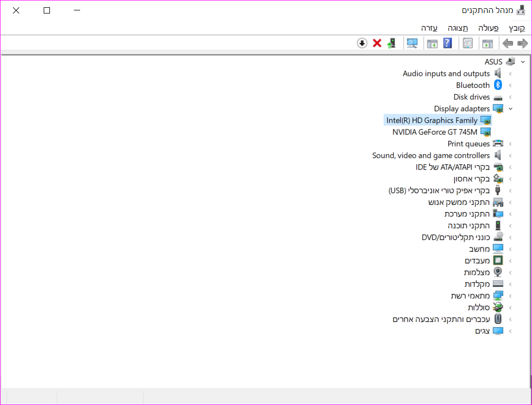This screenshot has height=405, width=532.
Task: Click the Device Manager title bar icon
Action: [521, 10]
